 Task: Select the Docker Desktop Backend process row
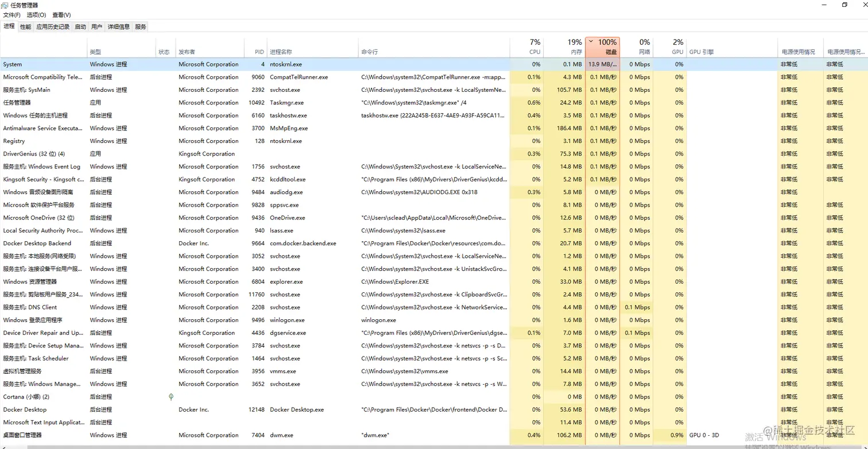click(434, 243)
